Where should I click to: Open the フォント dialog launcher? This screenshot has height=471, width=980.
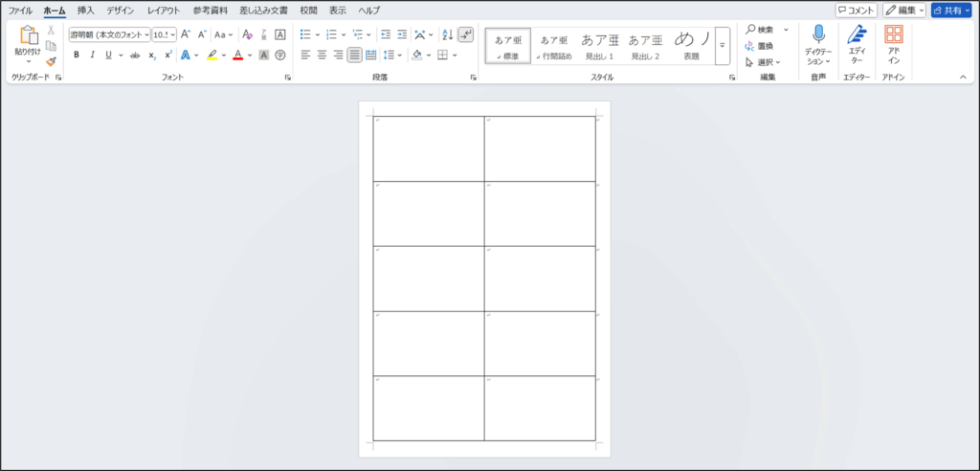pos(288,78)
